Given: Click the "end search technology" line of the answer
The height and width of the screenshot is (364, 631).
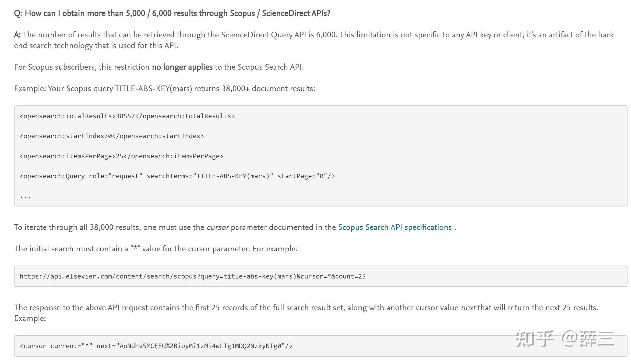Looking at the screenshot, I should pos(96,46).
